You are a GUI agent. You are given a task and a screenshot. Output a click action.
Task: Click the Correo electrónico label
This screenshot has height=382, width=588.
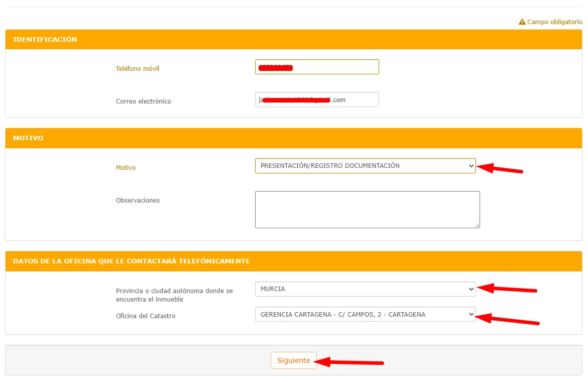143,102
